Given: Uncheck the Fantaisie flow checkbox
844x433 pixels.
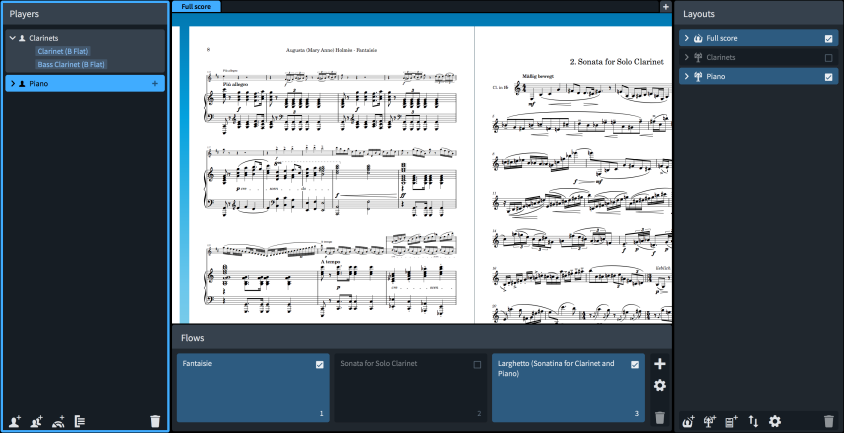Looking at the screenshot, I should click(320, 365).
